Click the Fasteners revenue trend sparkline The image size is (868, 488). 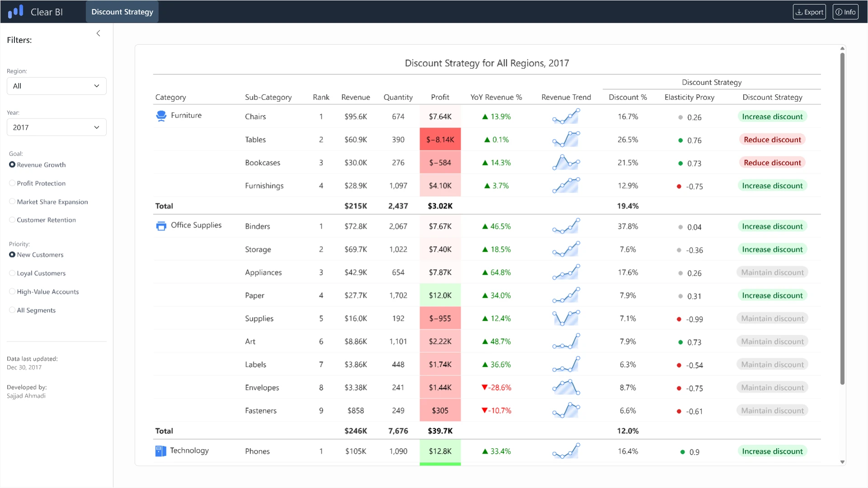pos(566,411)
